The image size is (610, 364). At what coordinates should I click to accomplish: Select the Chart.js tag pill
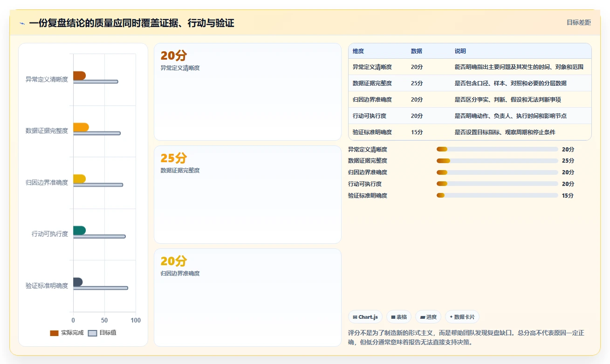[x=365, y=317]
